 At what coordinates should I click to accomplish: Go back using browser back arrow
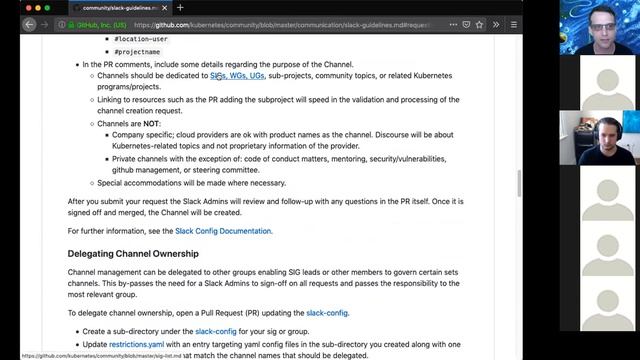29,24
